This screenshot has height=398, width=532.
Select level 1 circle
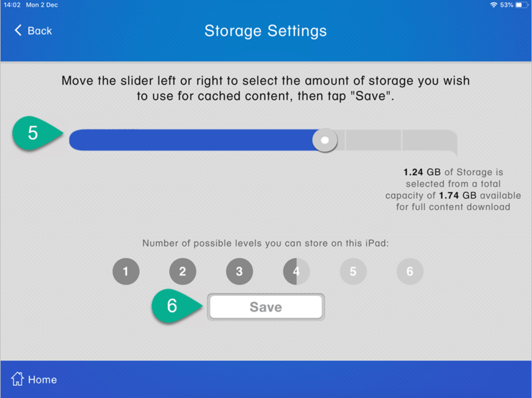(x=126, y=272)
